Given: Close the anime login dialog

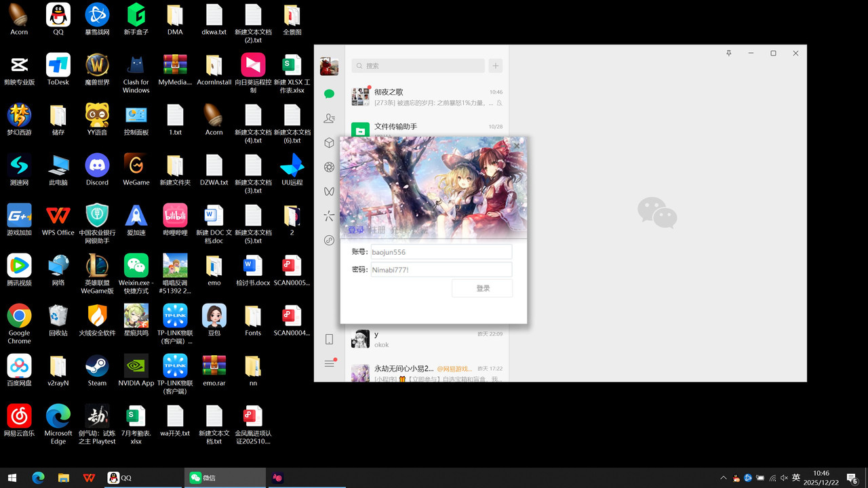Looking at the screenshot, I should [x=517, y=146].
